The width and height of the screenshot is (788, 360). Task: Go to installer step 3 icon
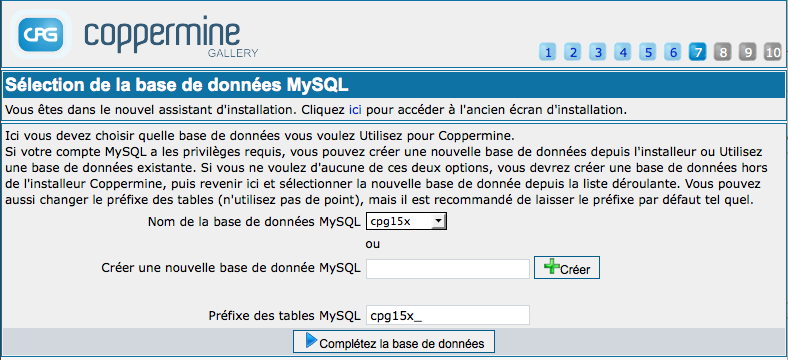598,52
